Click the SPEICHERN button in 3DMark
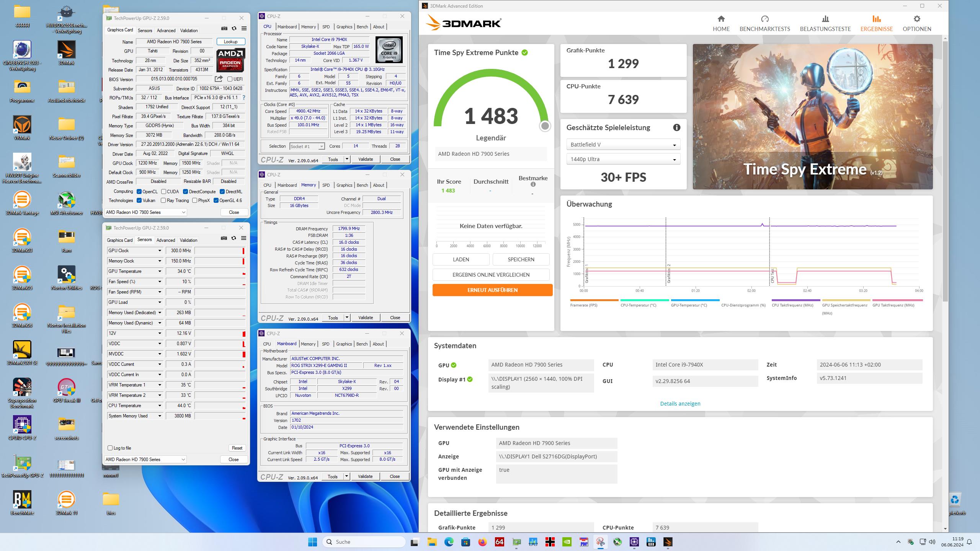The width and height of the screenshot is (980, 551). 521,259
